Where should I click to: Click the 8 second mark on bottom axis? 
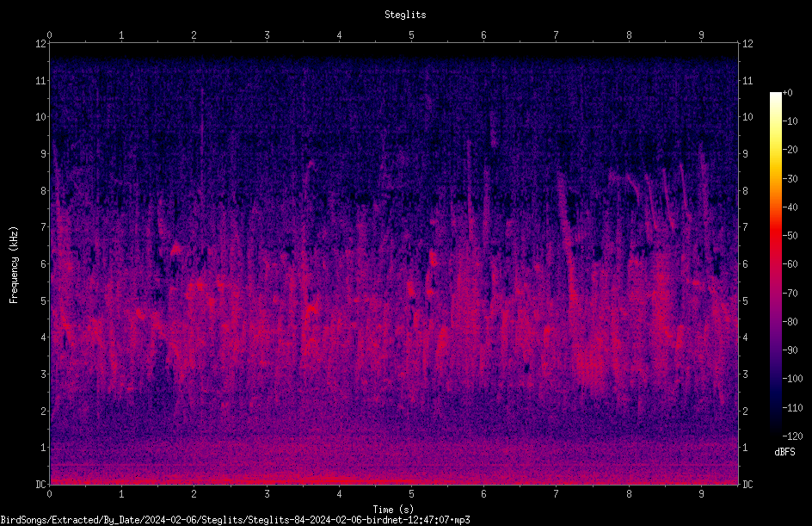[629, 494]
